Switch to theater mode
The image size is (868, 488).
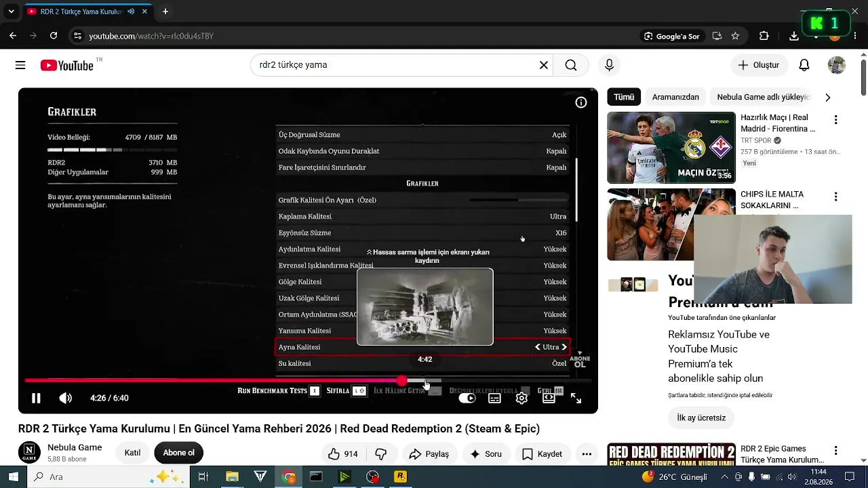[549, 399]
